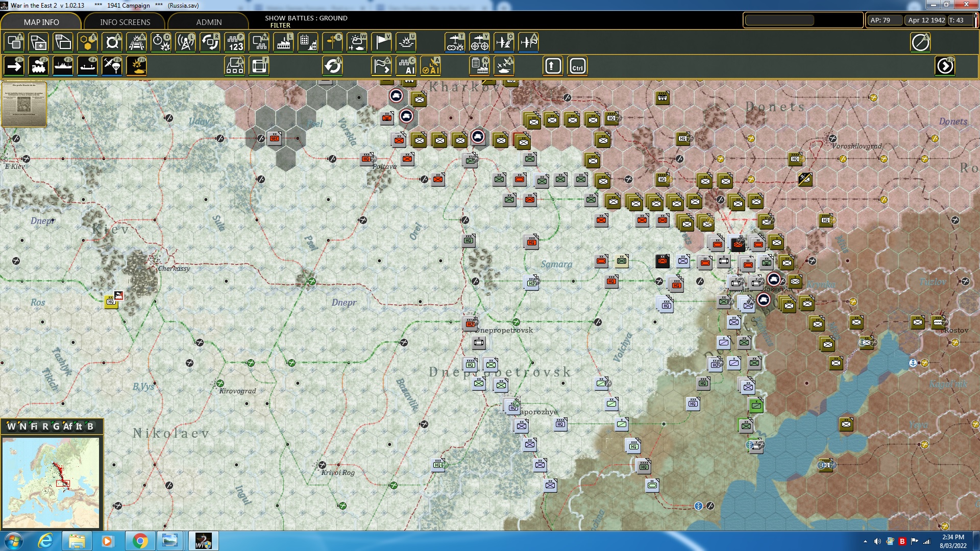Select the Aircraft with targets icon (Y)
Viewport: 980px width, 551px height.
click(479, 42)
